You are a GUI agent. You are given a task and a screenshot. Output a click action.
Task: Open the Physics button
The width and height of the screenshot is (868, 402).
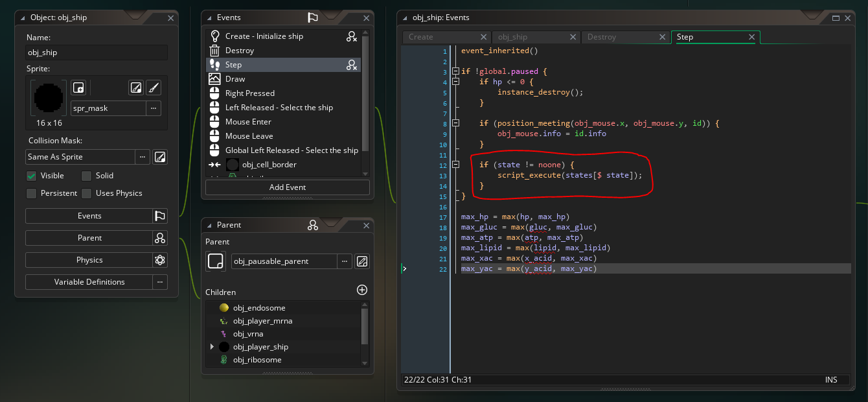(89, 260)
